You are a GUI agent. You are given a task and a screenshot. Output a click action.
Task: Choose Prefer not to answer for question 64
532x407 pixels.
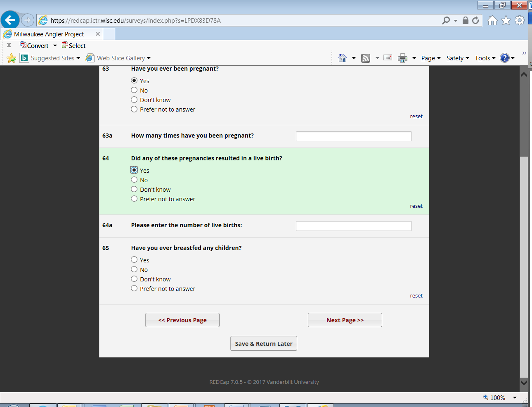pos(134,199)
